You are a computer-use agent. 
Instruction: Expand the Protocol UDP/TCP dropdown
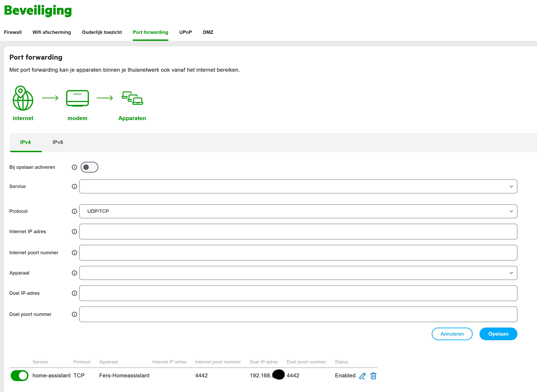[298, 211]
